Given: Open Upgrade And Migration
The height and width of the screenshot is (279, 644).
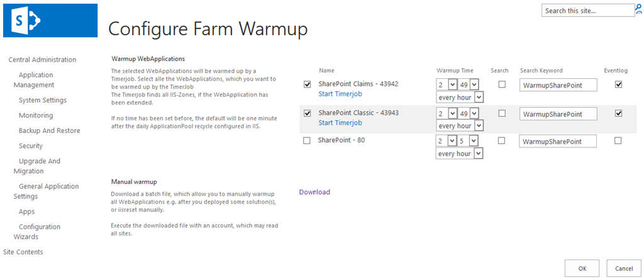Looking at the screenshot, I should point(37,166).
